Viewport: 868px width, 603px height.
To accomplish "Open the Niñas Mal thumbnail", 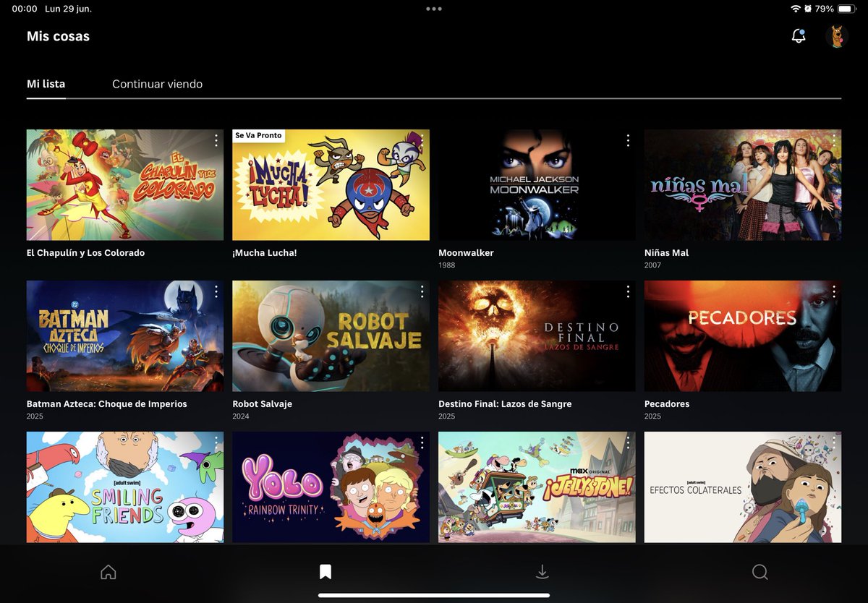I will 743,185.
